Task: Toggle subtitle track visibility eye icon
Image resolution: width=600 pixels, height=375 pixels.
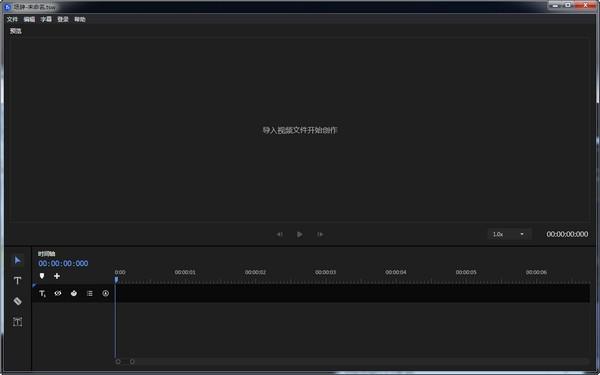Action: point(58,293)
